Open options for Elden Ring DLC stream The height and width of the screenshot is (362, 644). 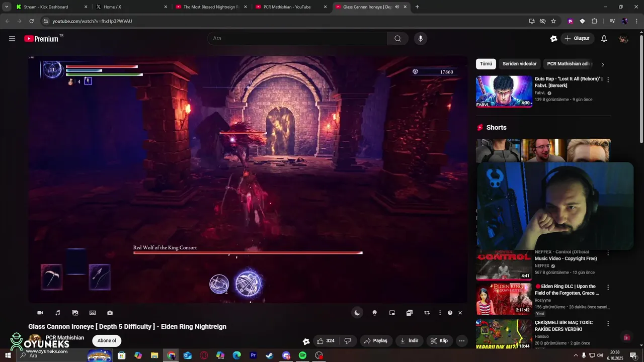pyautogui.click(x=608, y=287)
